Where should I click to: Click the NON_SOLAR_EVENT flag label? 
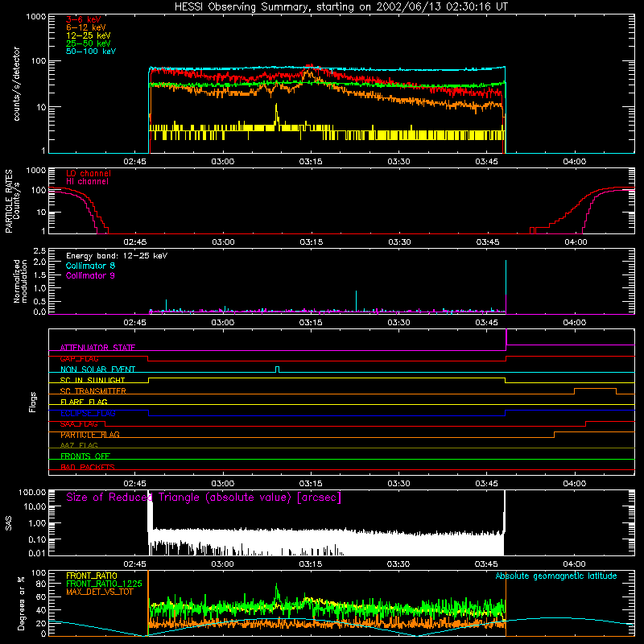[97, 369]
